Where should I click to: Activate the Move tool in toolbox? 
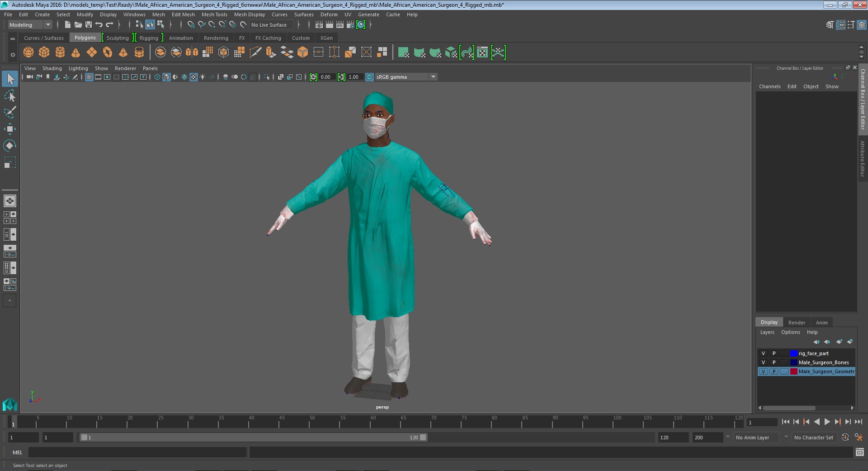[10, 129]
